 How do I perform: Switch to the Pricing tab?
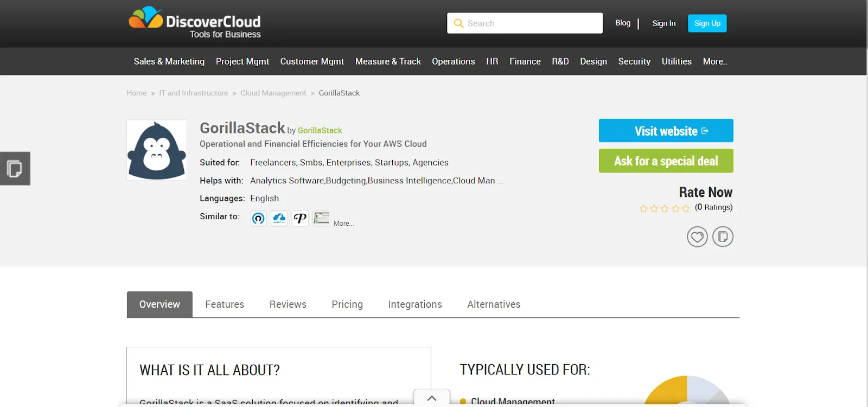[347, 304]
